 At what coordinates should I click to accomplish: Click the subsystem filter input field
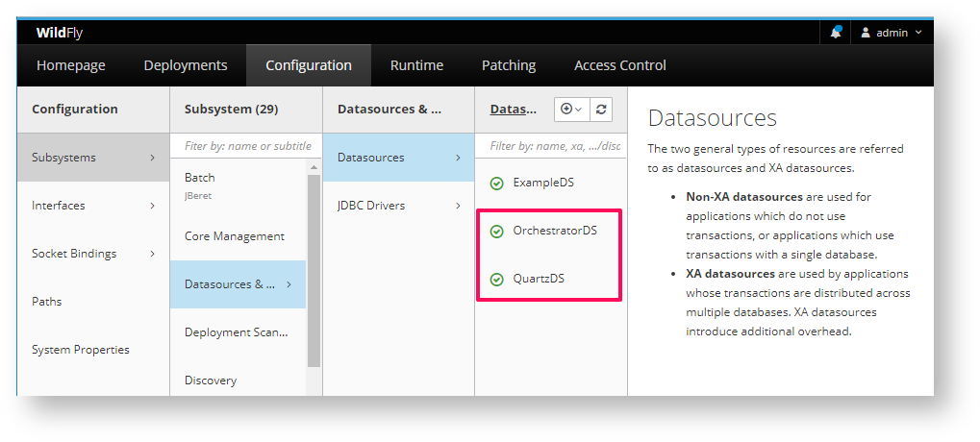246,146
